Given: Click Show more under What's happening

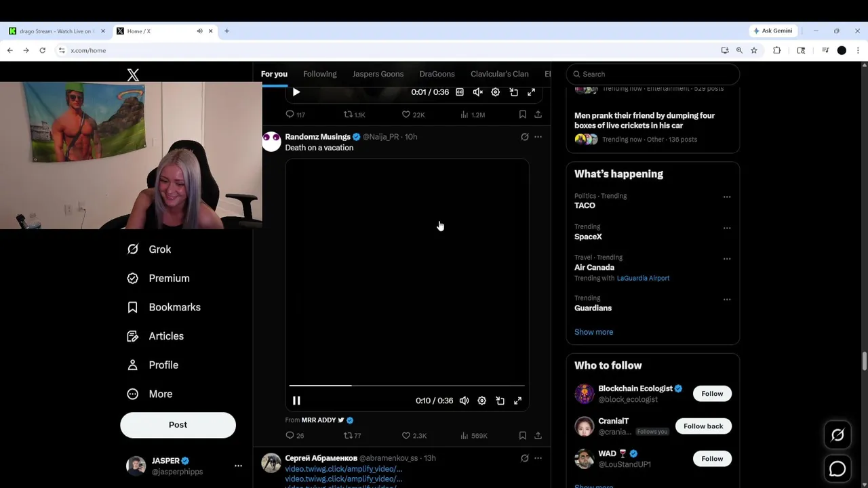Looking at the screenshot, I should [593, 332].
